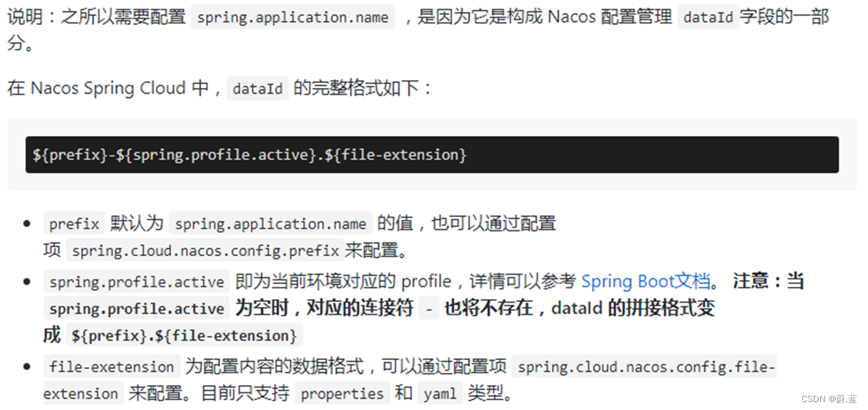Click the spring.cloud.nacos.config.prefix code snippet
This screenshot has width=868, height=410.
click(x=205, y=251)
